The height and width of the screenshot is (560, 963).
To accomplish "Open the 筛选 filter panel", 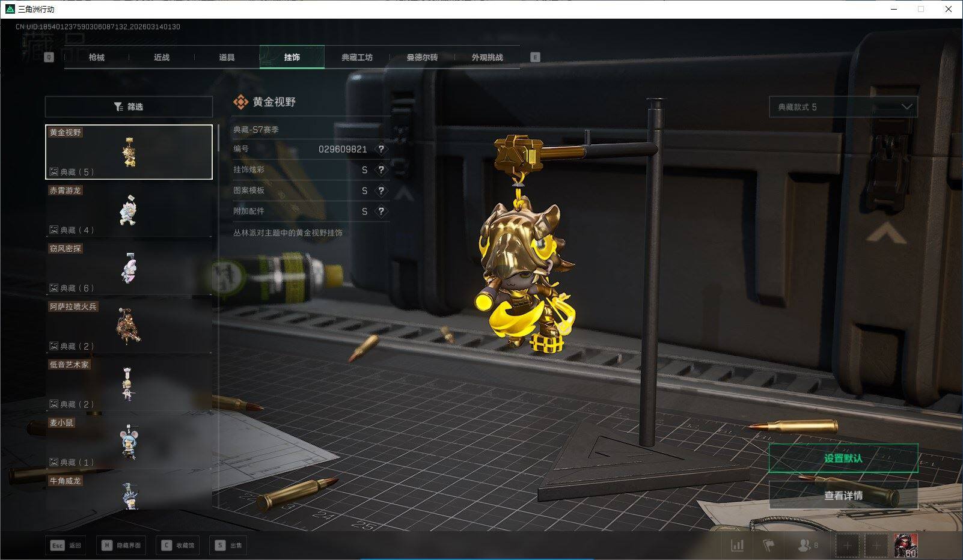I will (x=129, y=107).
